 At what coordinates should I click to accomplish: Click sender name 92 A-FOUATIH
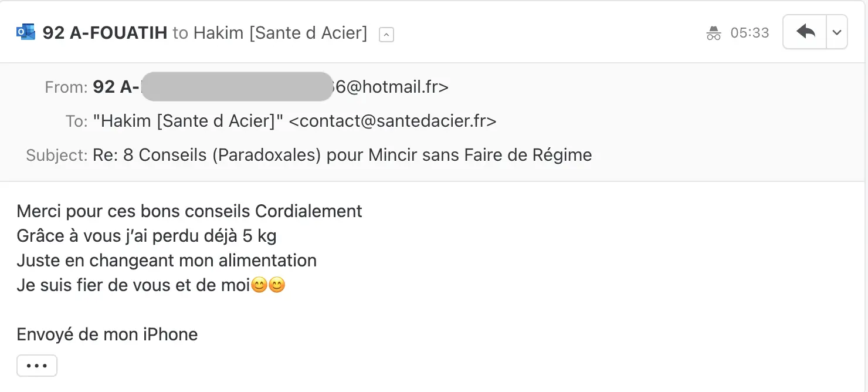click(105, 33)
